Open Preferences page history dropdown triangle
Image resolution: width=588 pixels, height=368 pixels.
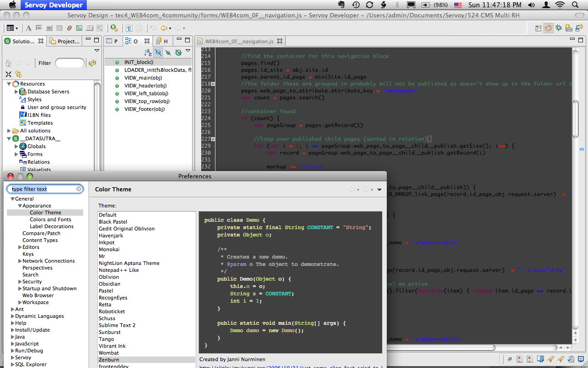pyautogui.click(x=379, y=190)
